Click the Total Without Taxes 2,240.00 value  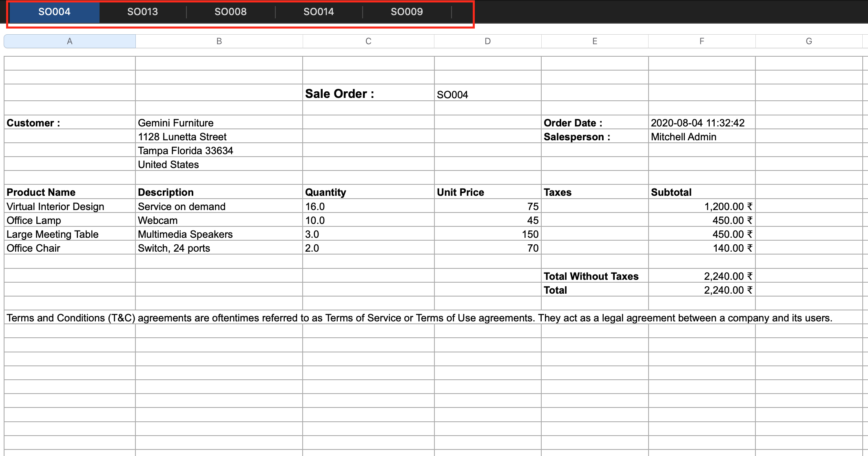702,276
